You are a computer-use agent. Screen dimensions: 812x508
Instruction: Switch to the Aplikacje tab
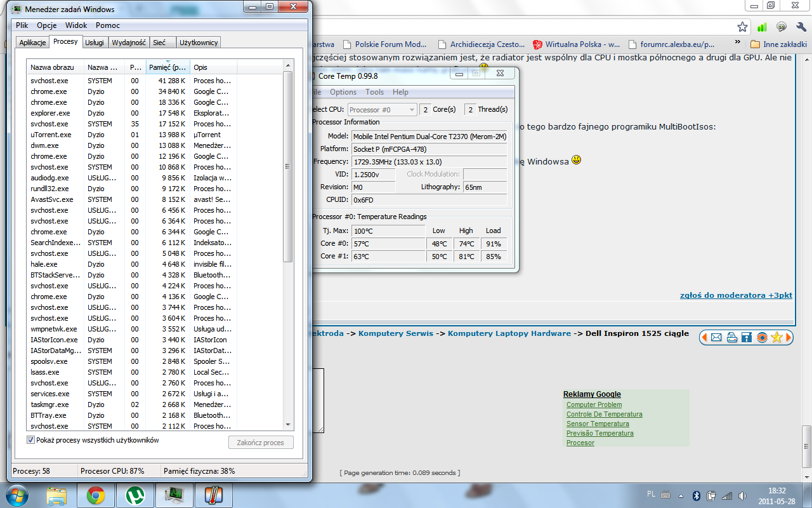[x=32, y=43]
